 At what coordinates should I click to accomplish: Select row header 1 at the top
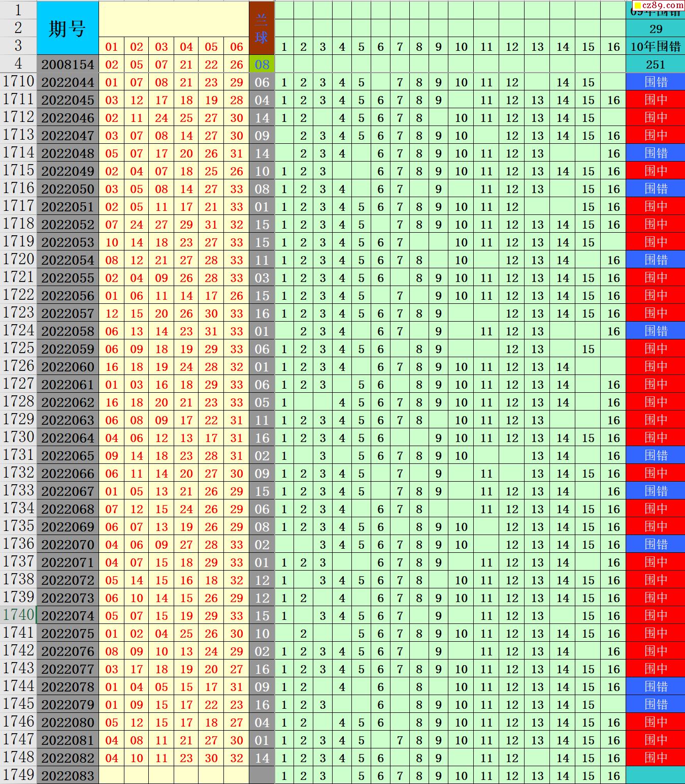click(x=18, y=10)
